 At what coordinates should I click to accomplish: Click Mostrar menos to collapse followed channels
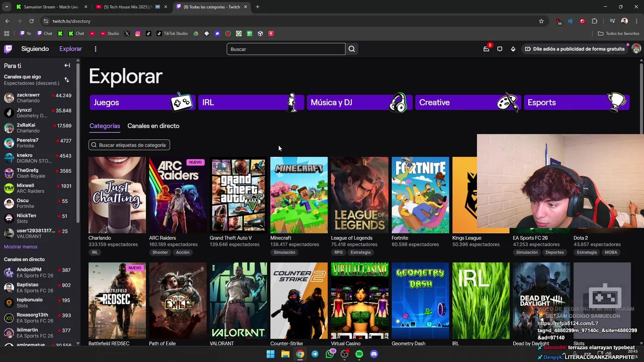click(21, 247)
